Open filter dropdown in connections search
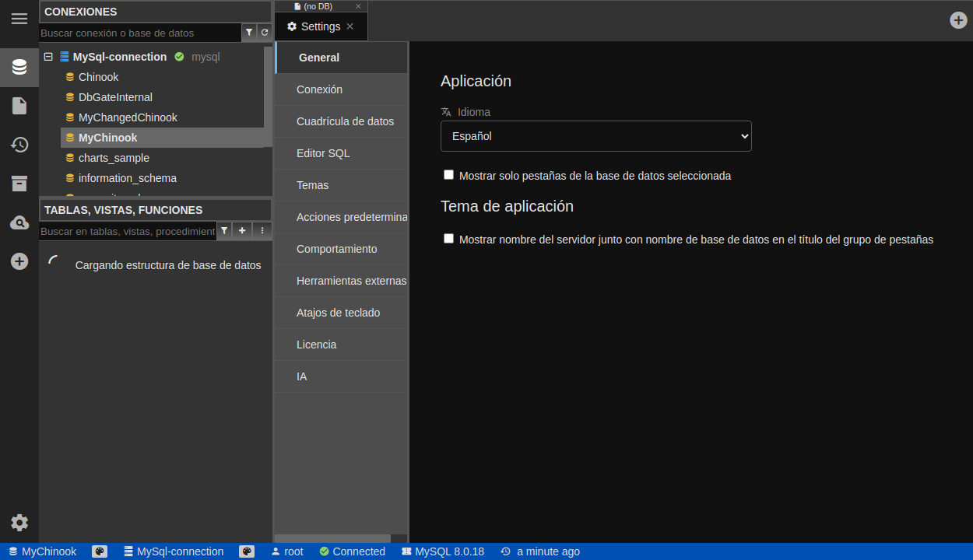This screenshot has width=973, height=560. click(249, 33)
